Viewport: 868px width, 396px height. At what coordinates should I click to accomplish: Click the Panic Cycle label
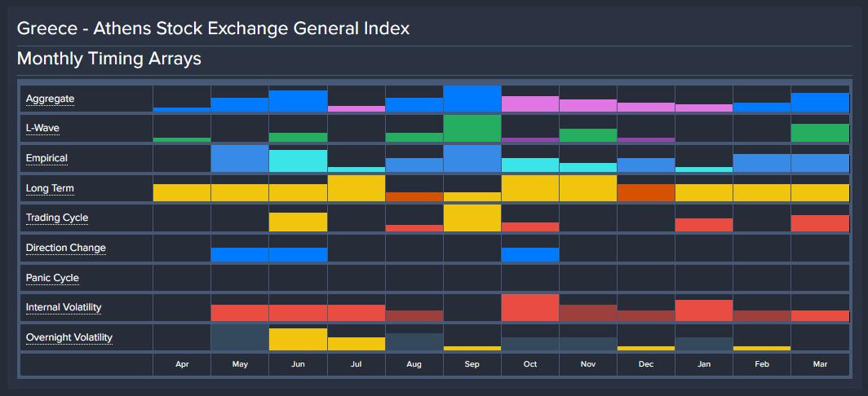[52, 278]
